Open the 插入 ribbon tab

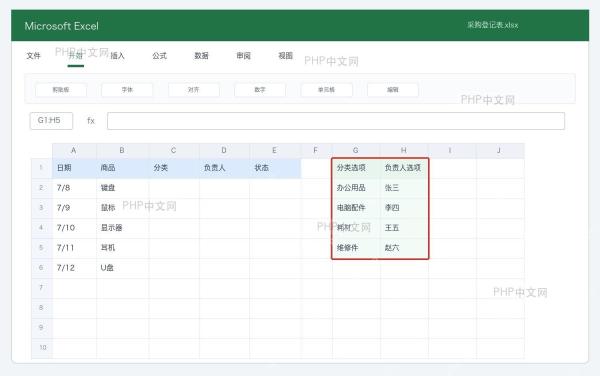click(x=117, y=56)
